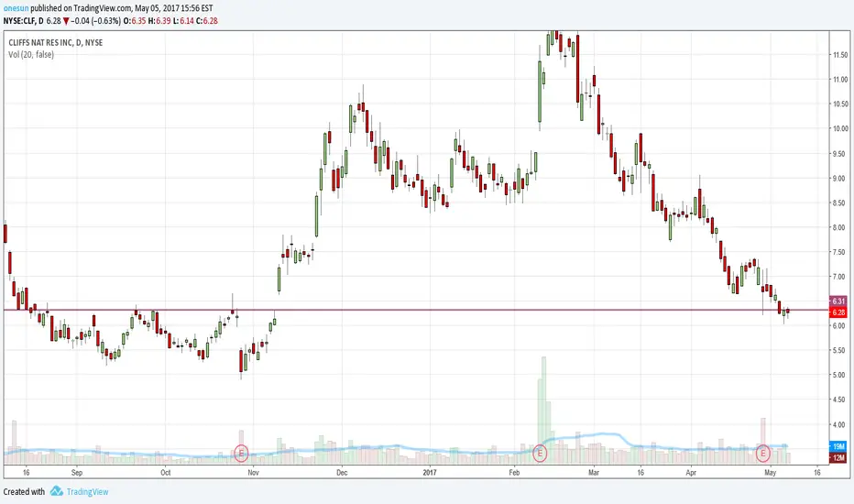Click the Mar date axis label

point(594,473)
